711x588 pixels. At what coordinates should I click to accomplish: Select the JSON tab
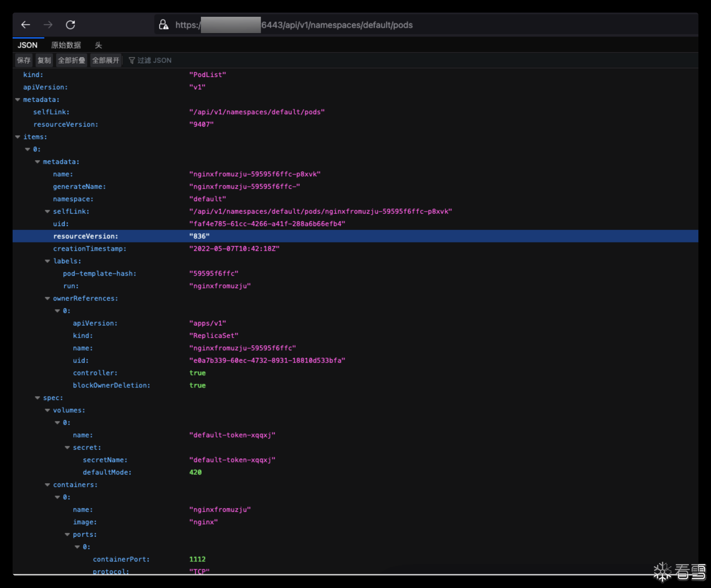click(x=28, y=45)
